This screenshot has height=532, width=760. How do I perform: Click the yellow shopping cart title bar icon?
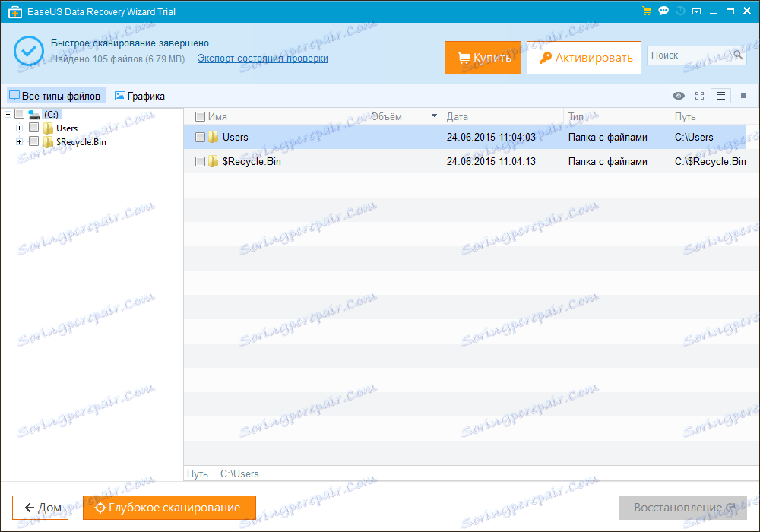[647, 11]
